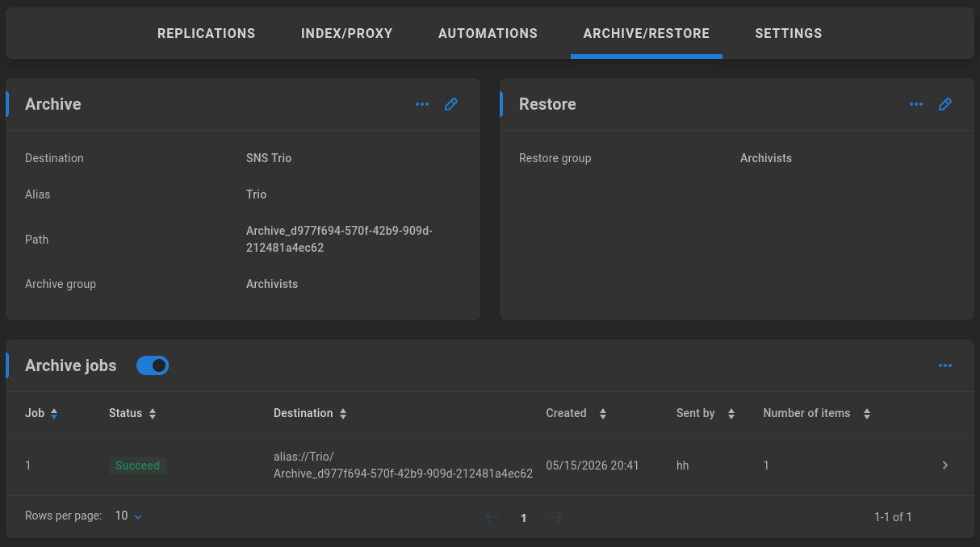This screenshot has width=980, height=547.
Task: Click the Job column header label
Action: 35,413
